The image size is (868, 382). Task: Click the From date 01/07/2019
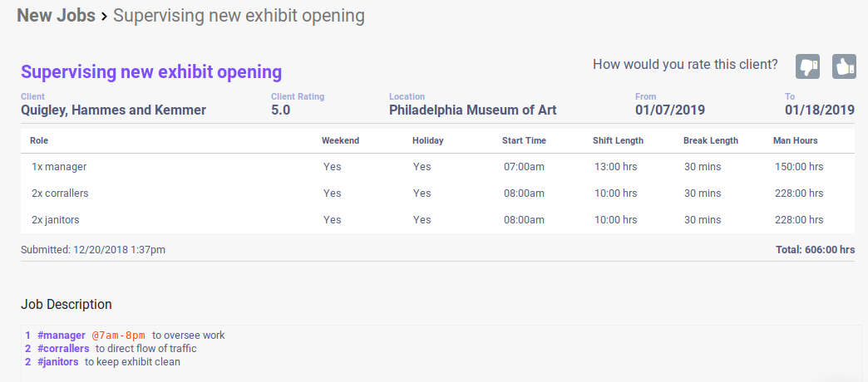[670, 110]
